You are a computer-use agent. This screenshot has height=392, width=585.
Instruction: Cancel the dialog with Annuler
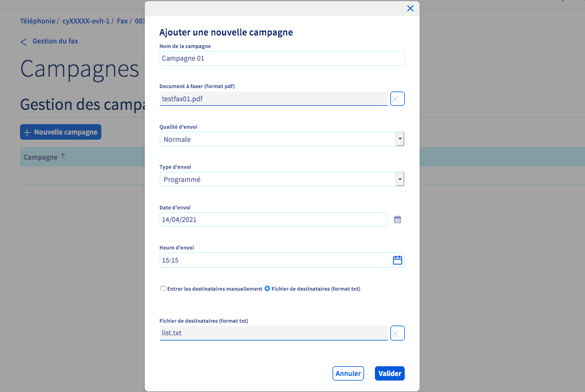click(348, 373)
